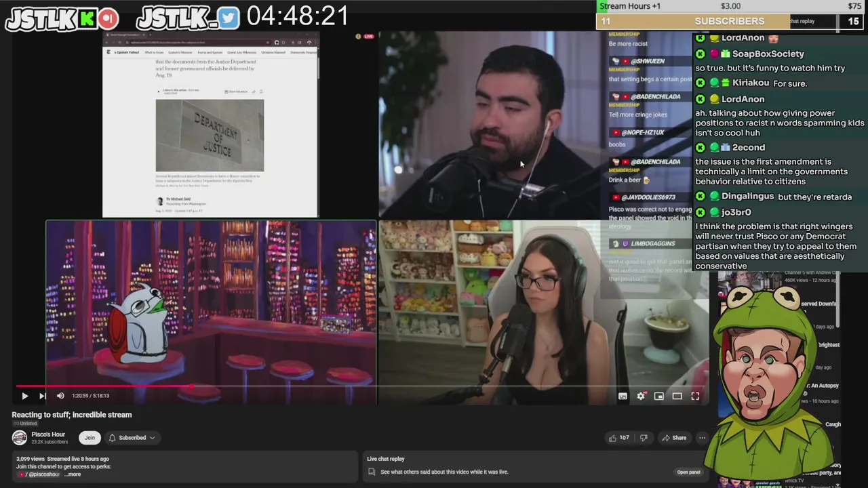The image size is (868, 488).
Task: Share the video via Share button
Action: point(674,438)
